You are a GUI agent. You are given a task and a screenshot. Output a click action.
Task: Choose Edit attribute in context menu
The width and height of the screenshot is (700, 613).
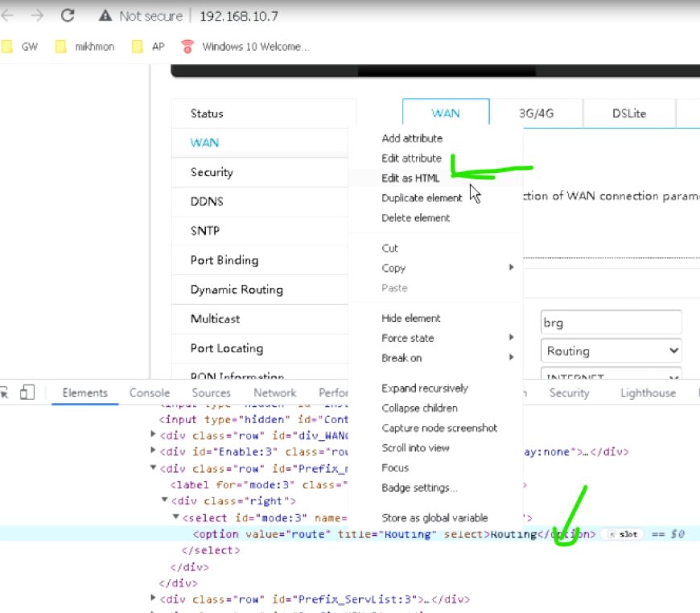(435, 158)
